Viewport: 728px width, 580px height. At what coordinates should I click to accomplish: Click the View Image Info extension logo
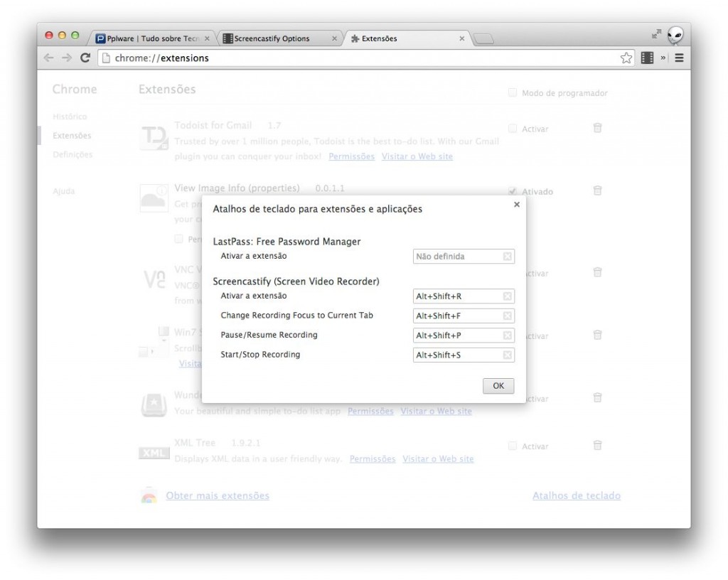tap(154, 198)
